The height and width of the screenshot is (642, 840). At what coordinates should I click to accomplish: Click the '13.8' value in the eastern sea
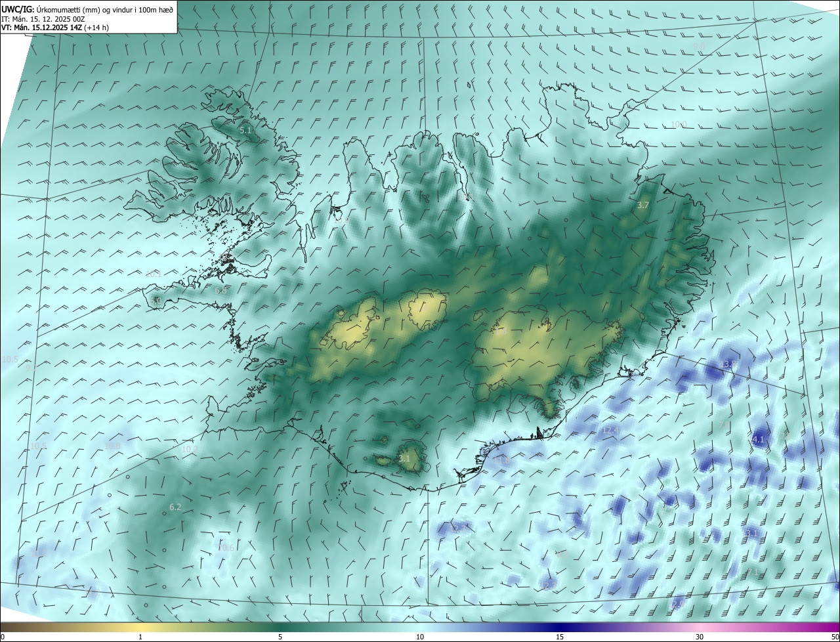728,364
